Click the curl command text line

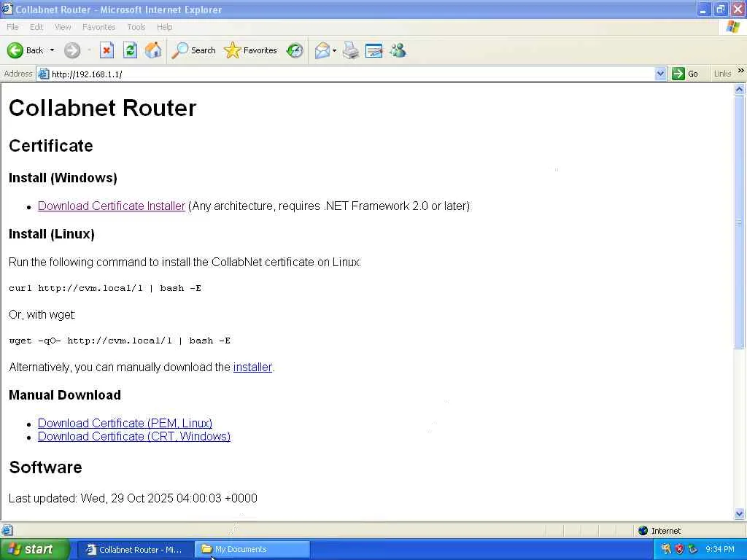pos(105,288)
